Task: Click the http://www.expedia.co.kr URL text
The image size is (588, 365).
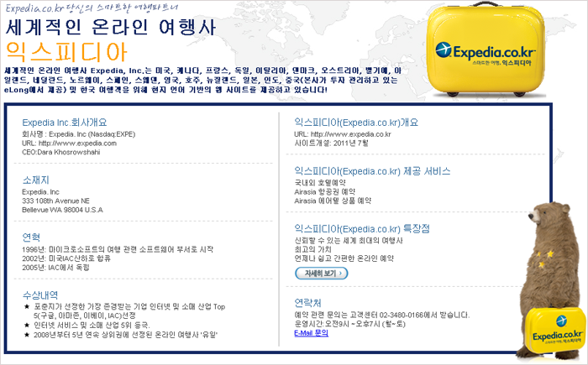Action: (x=351, y=134)
